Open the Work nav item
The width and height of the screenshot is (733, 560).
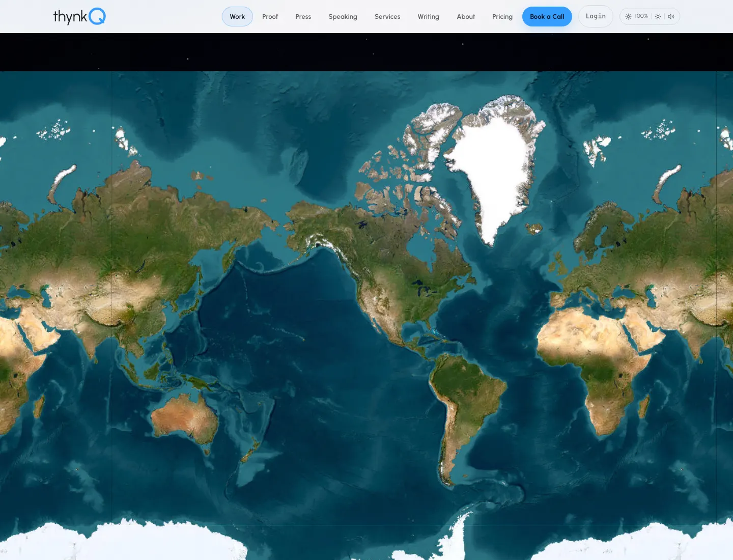tap(237, 16)
